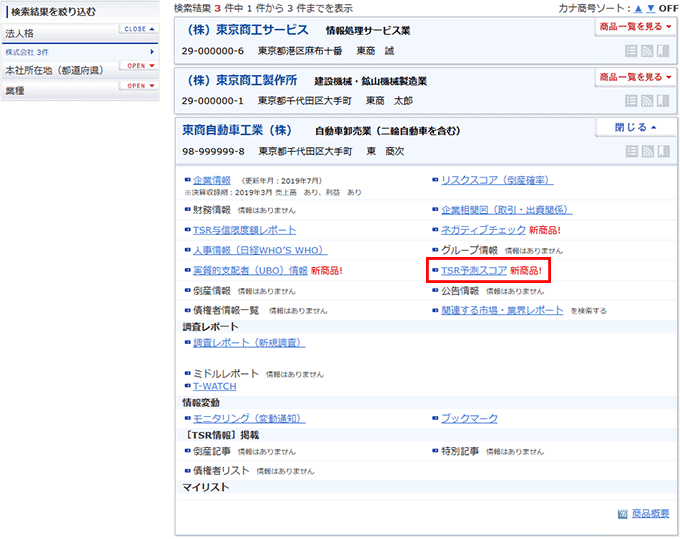680x539 pixels.
Task: Click the bookmark icon for 東京商工サービス
Action: [662, 50]
